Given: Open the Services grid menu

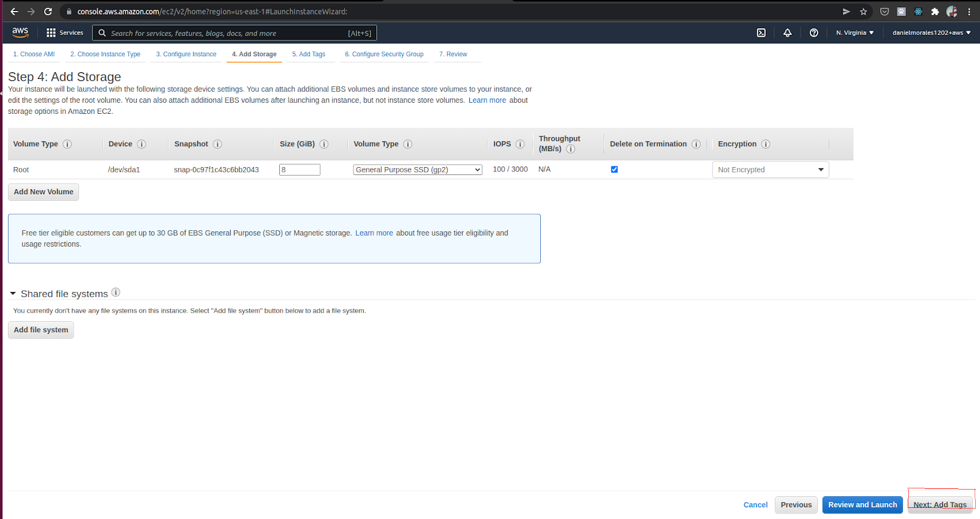Looking at the screenshot, I should 64,33.
